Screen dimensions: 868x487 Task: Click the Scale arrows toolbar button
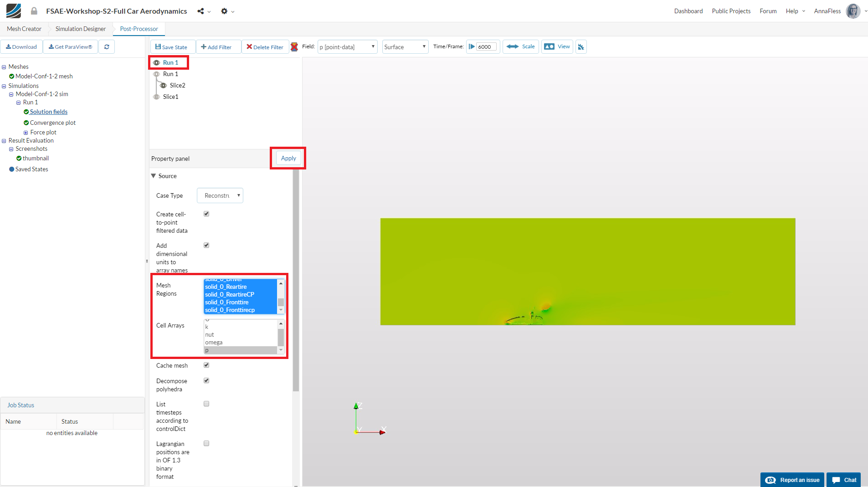pos(521,46)
